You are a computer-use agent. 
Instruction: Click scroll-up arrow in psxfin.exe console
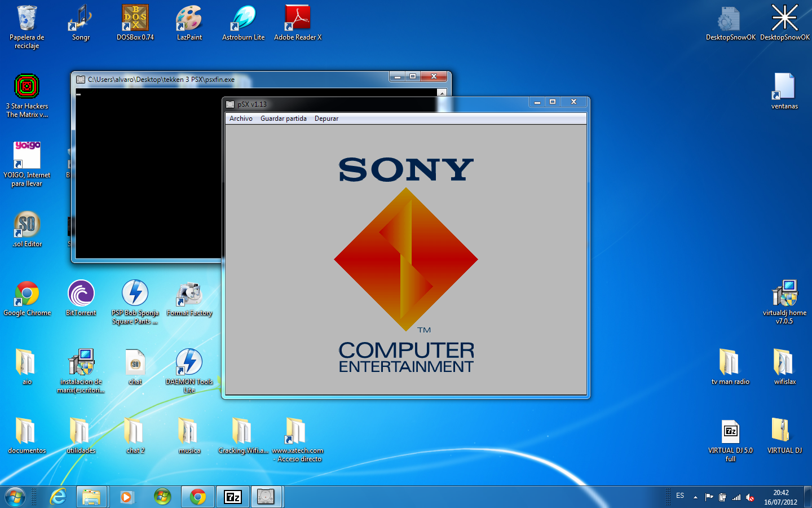click(x=442, y=93)
